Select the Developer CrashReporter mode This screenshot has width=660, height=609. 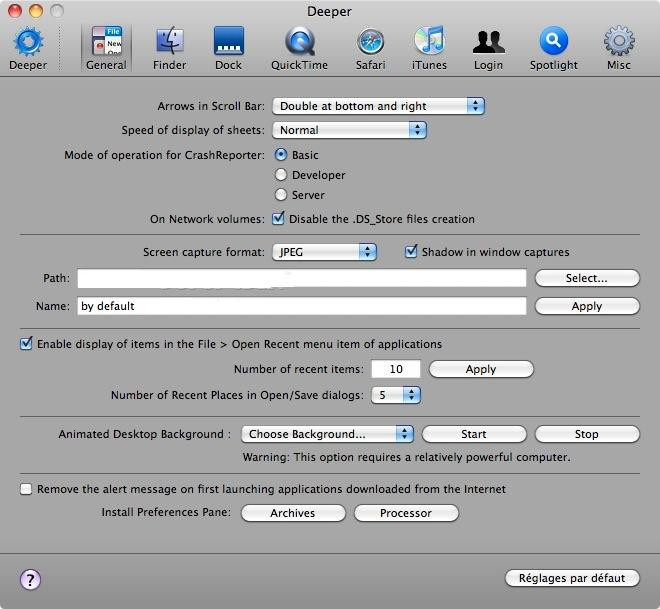(281, 175)
